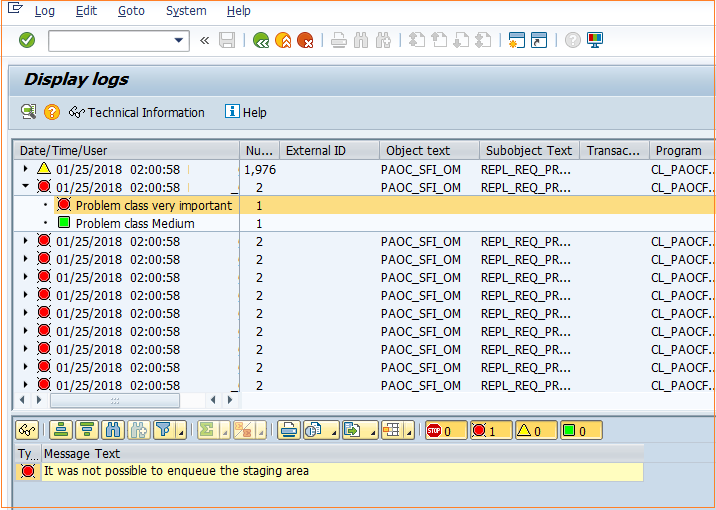Click the Next Page icon
The width and height of the screenshot is (716, 510).
pos(461,40)
